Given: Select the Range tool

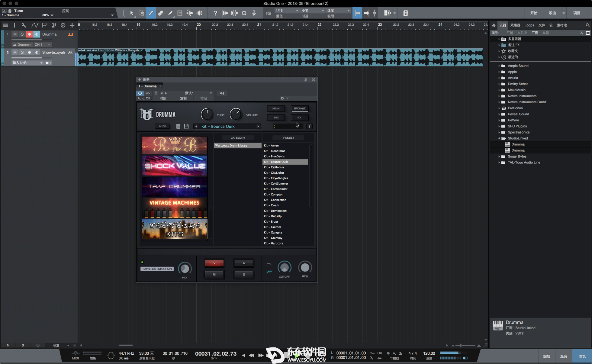Looking at the screenshot, I should pos(141,13).
